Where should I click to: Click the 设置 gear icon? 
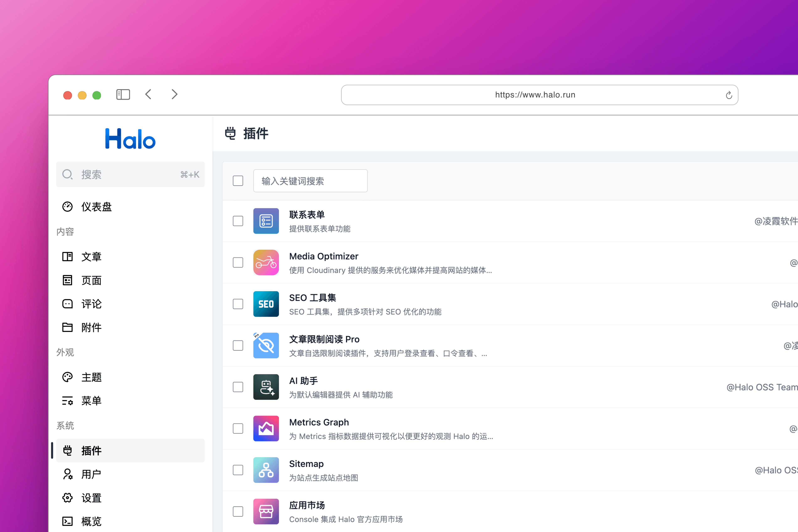click(68, 498)
